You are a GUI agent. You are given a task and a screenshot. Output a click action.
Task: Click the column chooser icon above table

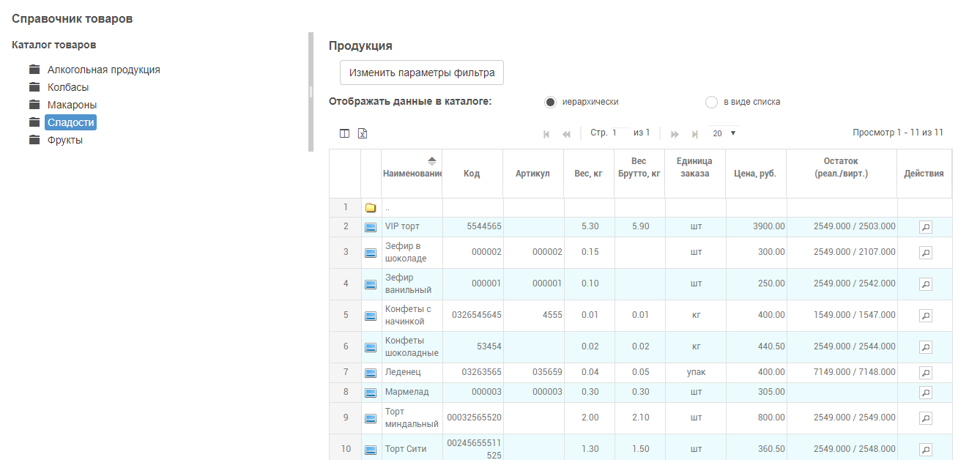[x=344, y=133]
